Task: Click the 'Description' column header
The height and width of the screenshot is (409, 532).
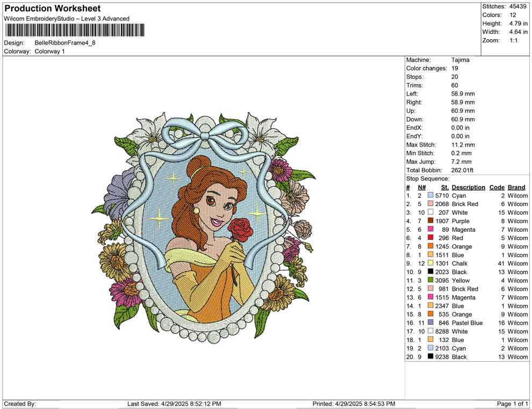Action: (x=469, y=187)
